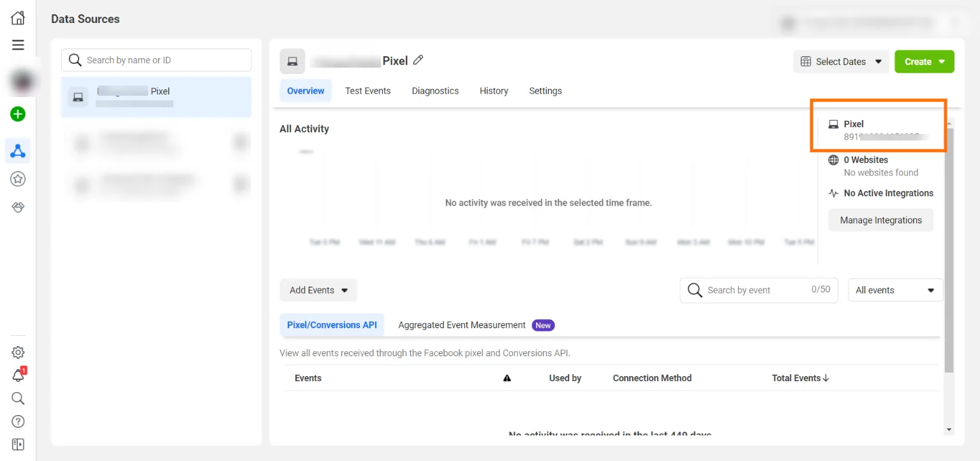The width and height of the screenshot is (980, 461).
Task: Expand the sidebar via the bottom panel icon
Action: [17, 444]
